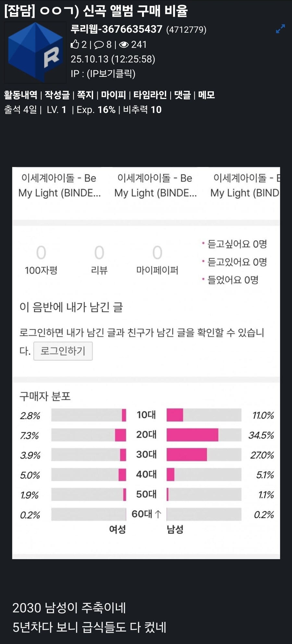Open the 메모 option
Image resolution: width=292 pixels, height=644 pixels.
click(x=206, y=95)
